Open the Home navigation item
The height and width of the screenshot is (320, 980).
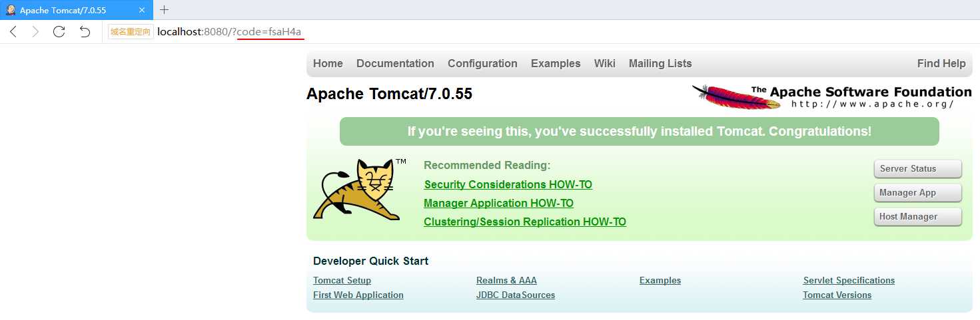click(328, 63)
